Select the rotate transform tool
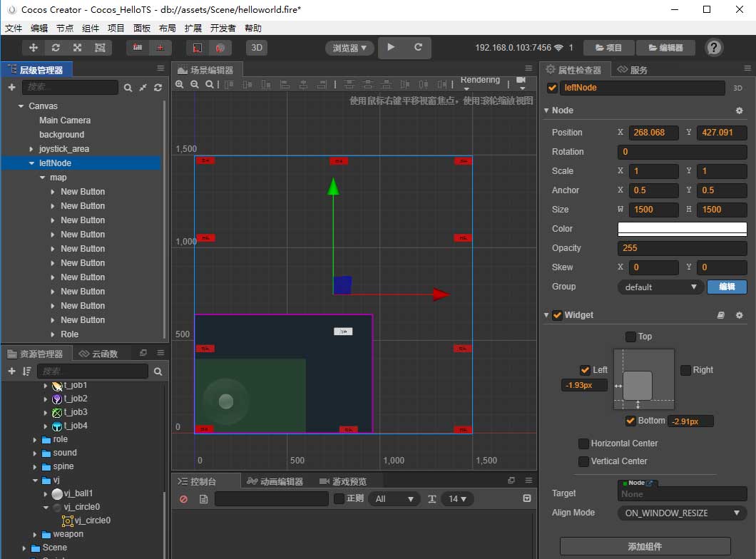Image resolution: width=756 pixels, height=559 pixels. [x=56, y=48]
